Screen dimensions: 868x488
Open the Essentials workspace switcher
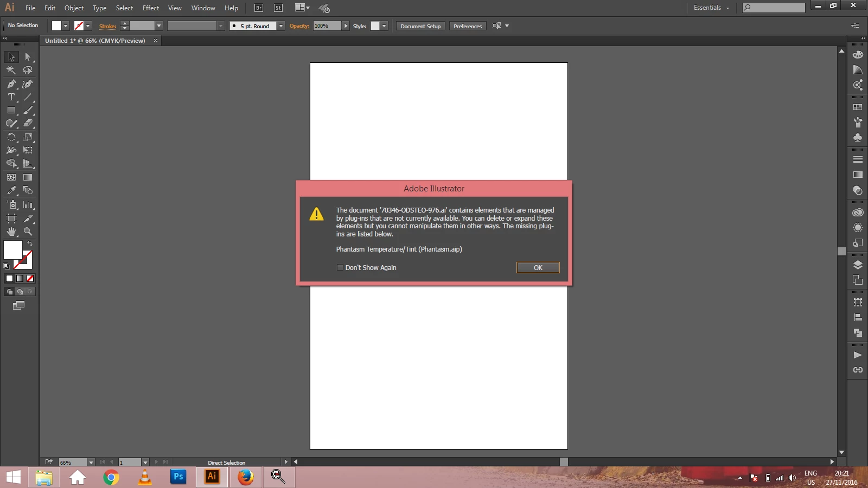(x=711, y=8)
